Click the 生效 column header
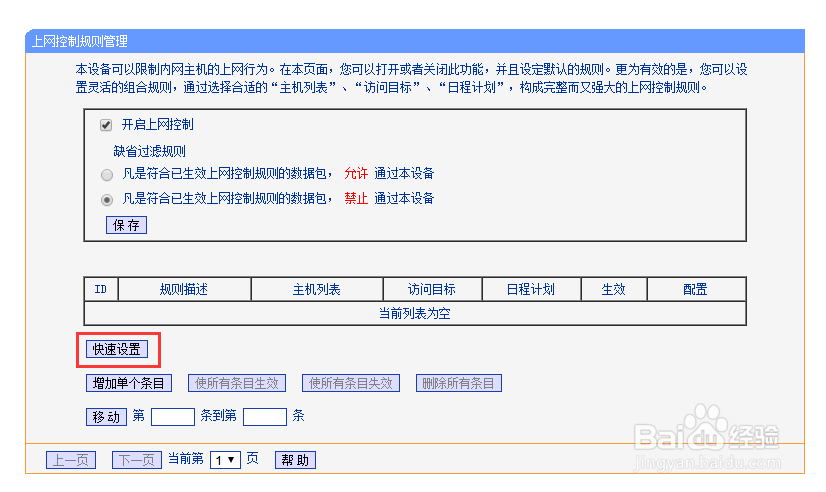The width and height of the screenshot is (826, 492). (x=614, y=289)
